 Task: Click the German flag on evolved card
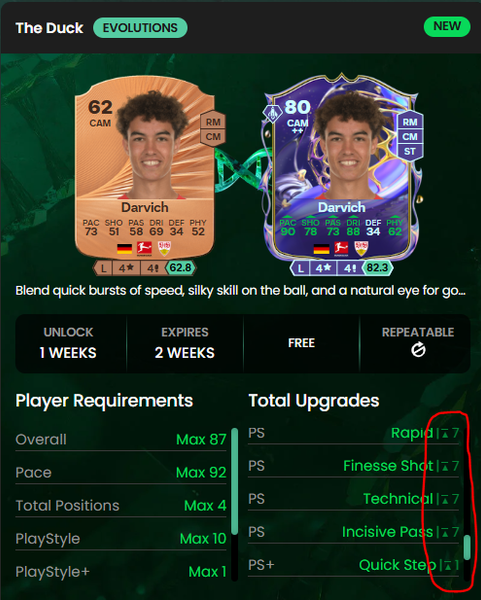pyautogui.click(x=321, y=249)
